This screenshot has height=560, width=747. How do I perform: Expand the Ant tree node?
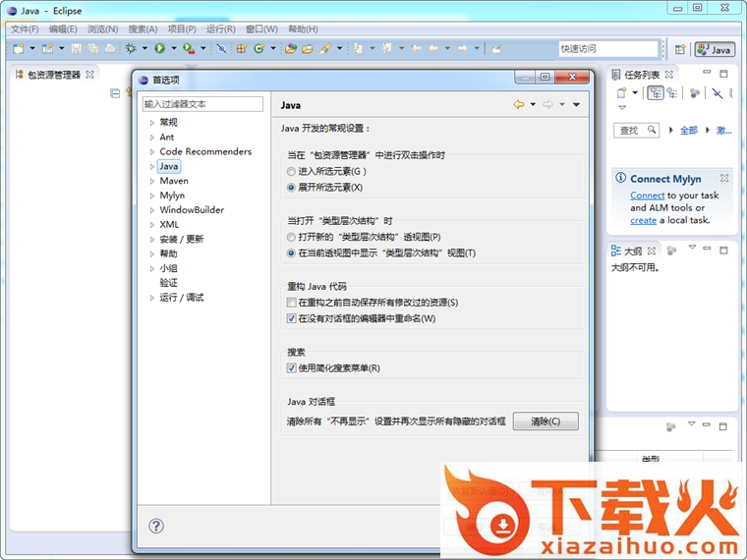152,138
